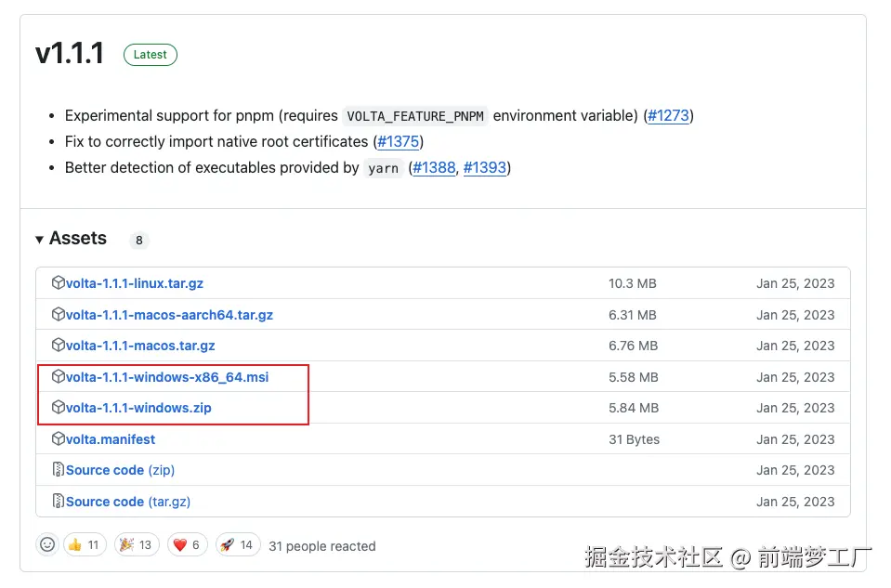Viewport: 891px width, 588px height.
Task: Click the "31 people reacted" text
Action: (x=322, y=546)
